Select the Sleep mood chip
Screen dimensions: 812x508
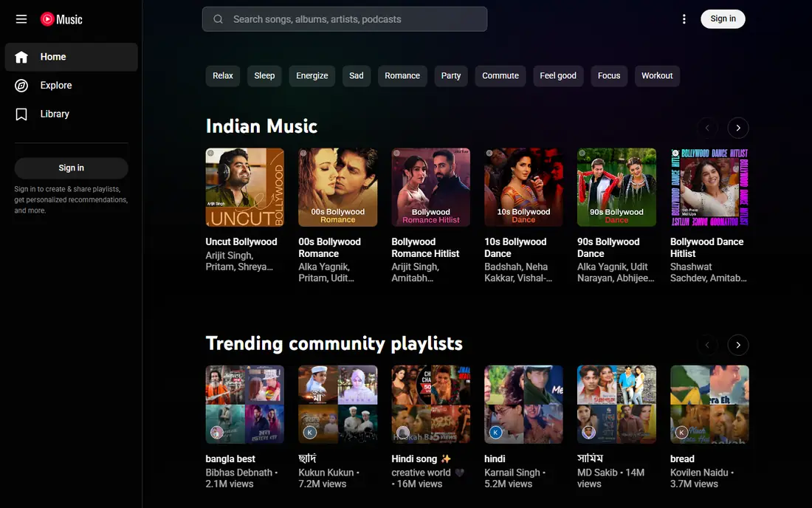point(264,75)
